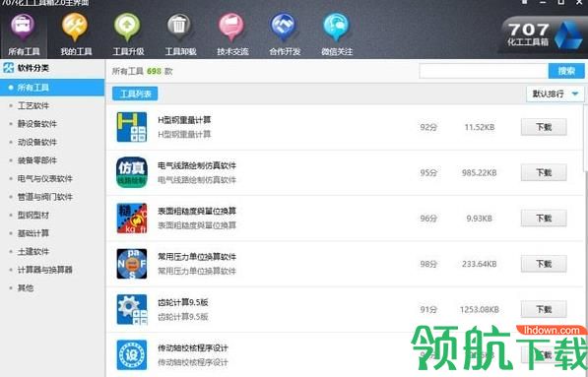Image resolution: width=588 pixels, height=377 pixels.
Task: Click the 传动轴校核程序设计 icon
Action: [132, 355]
